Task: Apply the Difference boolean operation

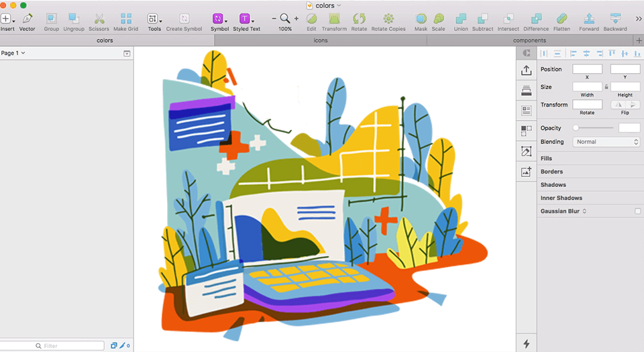Action: pos(536,19)
